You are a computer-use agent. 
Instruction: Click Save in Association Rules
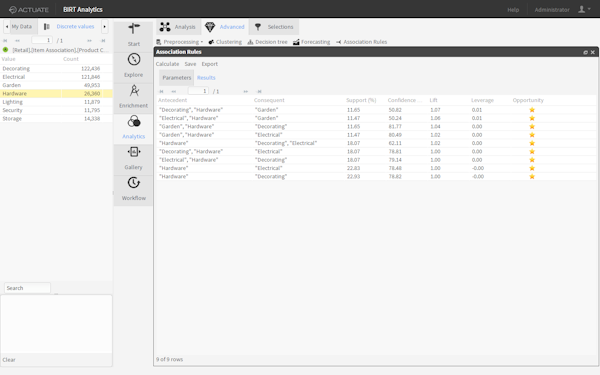[x=190, y=64]
